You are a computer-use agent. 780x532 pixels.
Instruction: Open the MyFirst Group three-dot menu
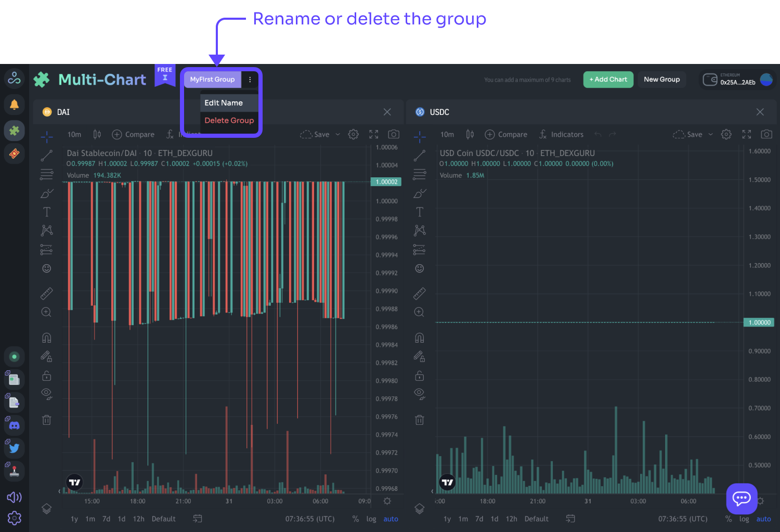pyautogui.click(x=250, y=80)
